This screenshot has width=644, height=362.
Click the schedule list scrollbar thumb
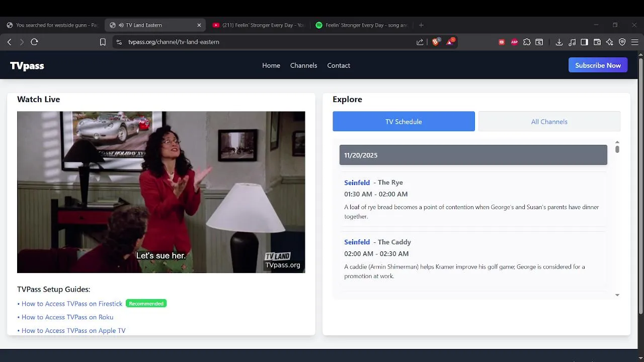pyautogui.click(x=617, y=149)
